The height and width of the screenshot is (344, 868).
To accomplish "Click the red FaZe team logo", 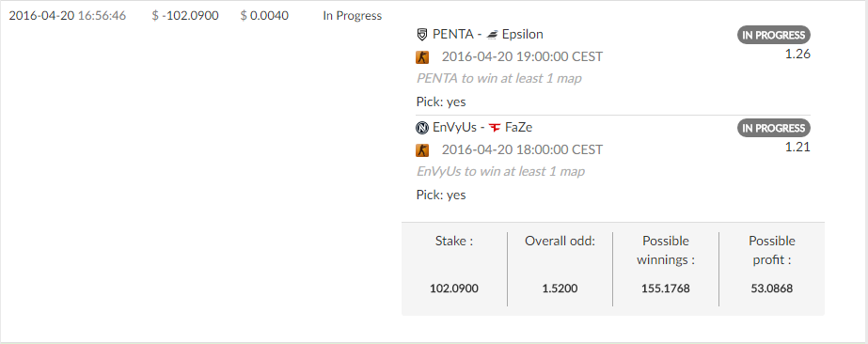I will pyautogui.click(x=495, y=128).
